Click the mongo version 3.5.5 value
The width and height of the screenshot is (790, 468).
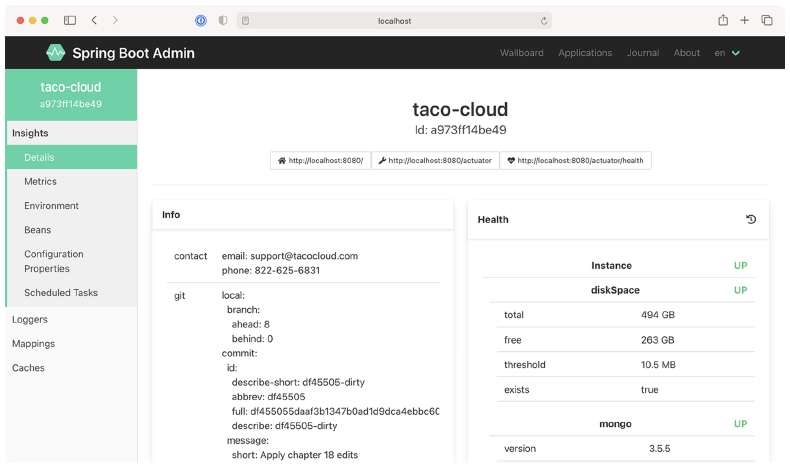660,448
